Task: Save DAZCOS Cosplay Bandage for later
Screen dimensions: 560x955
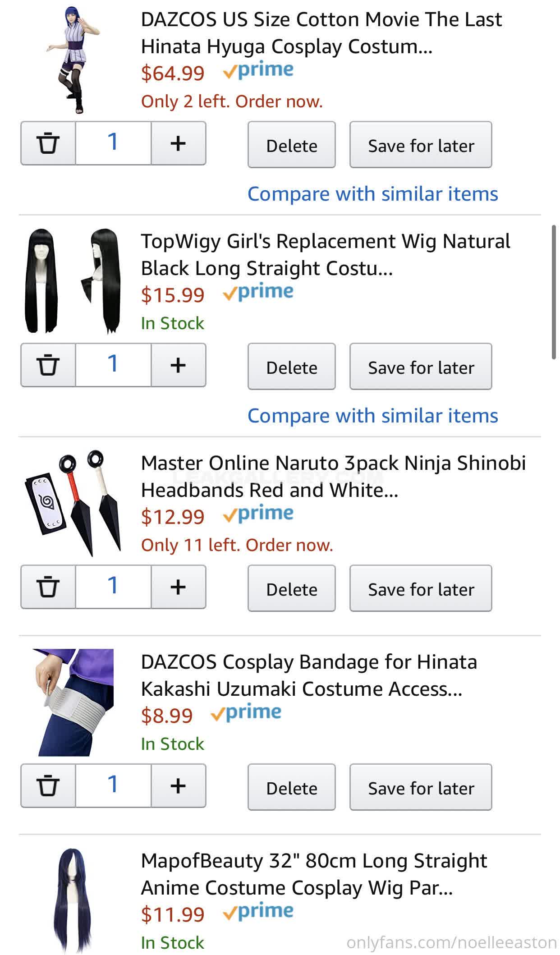Action: (420, 788)
